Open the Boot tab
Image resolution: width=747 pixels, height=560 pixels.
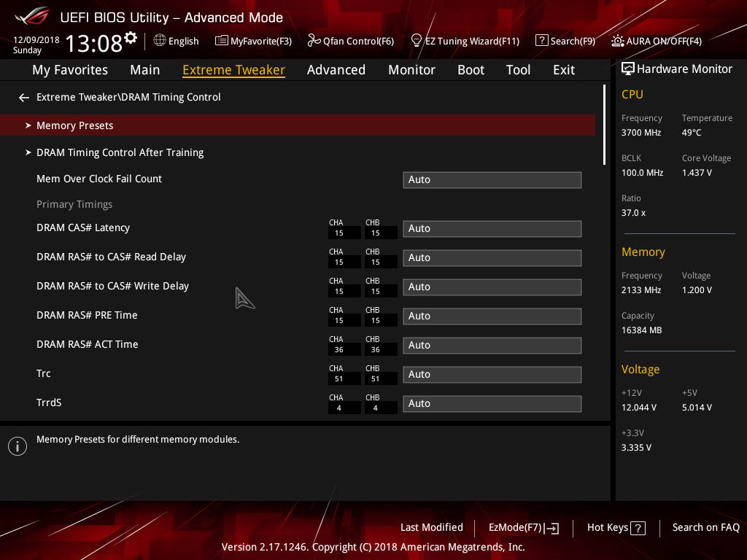point(471,70)
